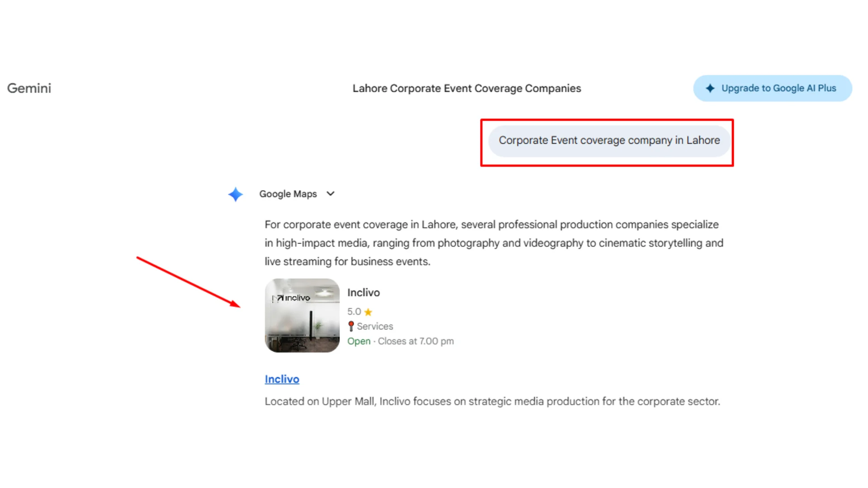Screen dimensions: 868x488
Task: Click the Google Maps source label
Action: pos(288,194)
